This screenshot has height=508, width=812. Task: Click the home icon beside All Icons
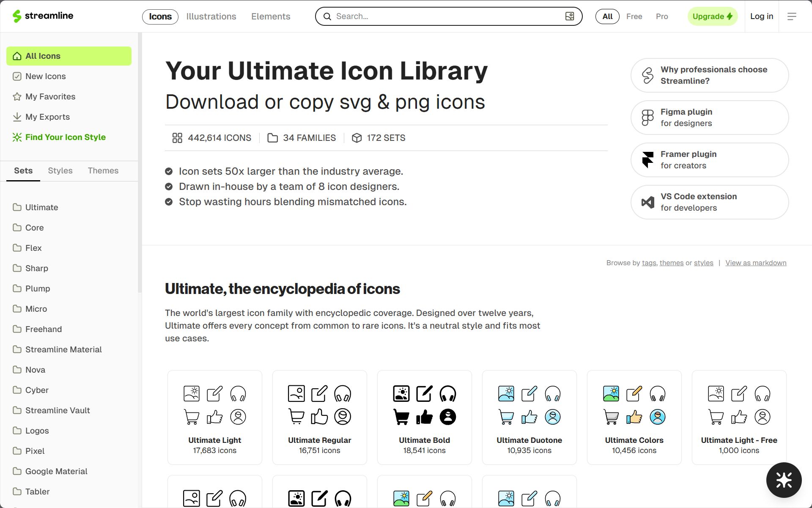17,56
